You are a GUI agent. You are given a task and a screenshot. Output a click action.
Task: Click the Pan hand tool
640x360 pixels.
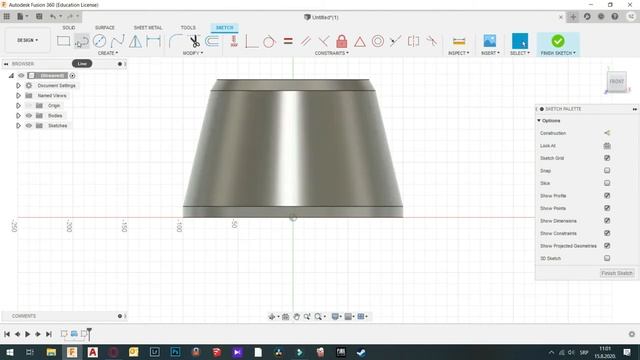click(x=297, y=316)
